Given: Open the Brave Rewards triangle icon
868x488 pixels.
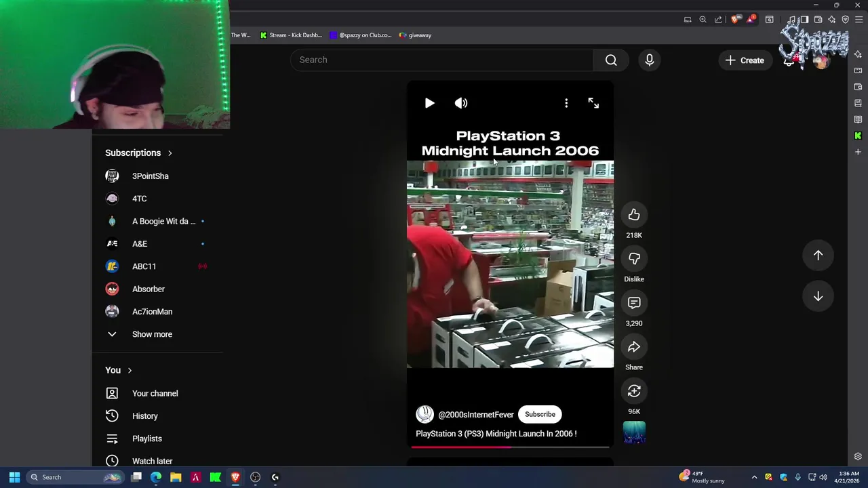Looking at the screenshot, I should point(751,20).
